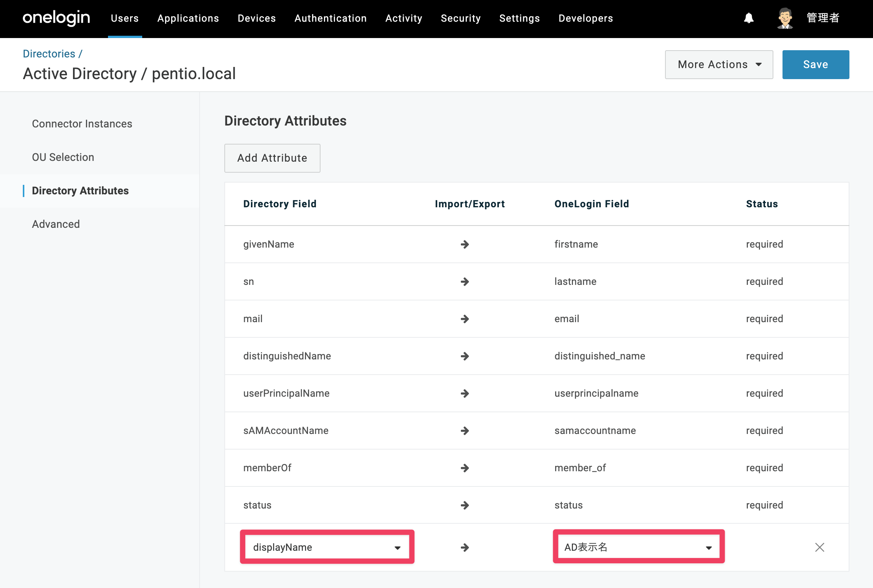Open the 管理者 user menu

tap(823, 18)
